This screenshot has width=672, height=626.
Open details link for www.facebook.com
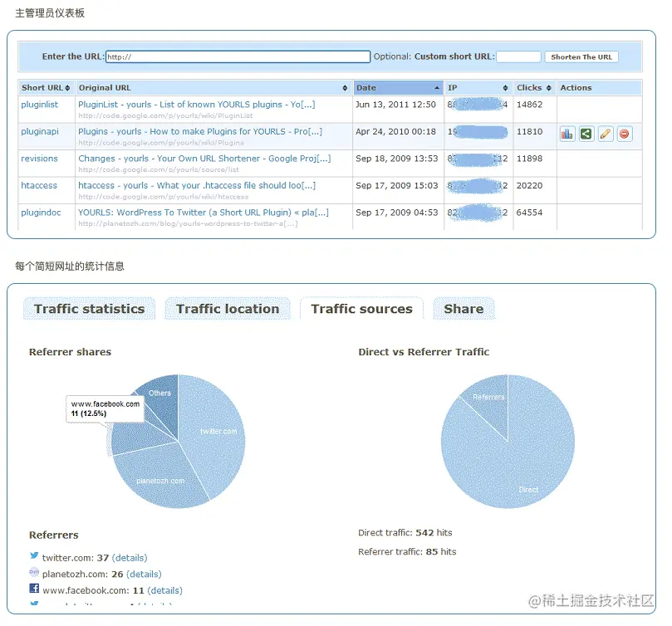(165, 590)
